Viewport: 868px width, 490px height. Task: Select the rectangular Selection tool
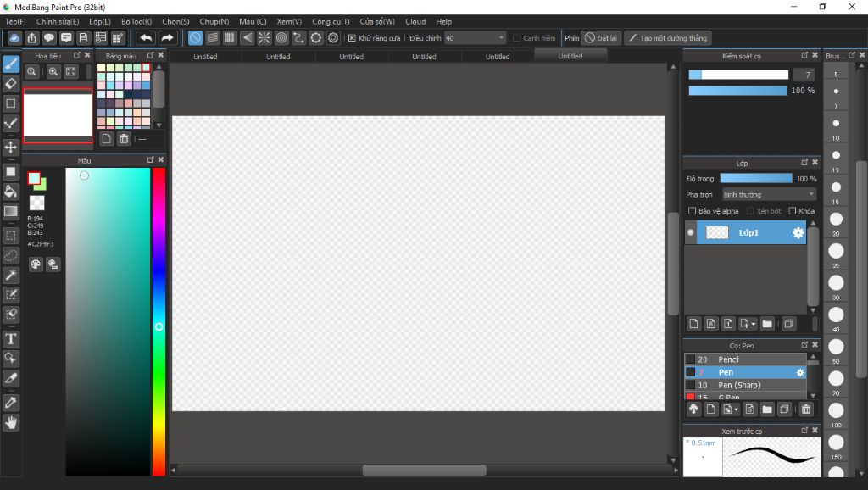tap(11, 236)
